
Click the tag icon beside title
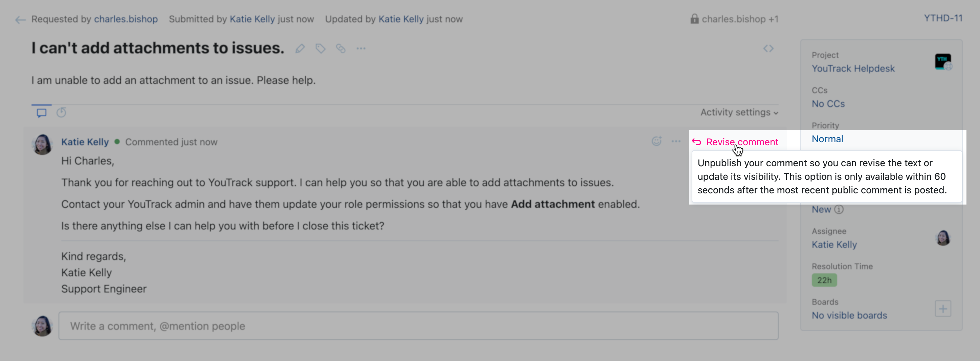pos(320,48)
